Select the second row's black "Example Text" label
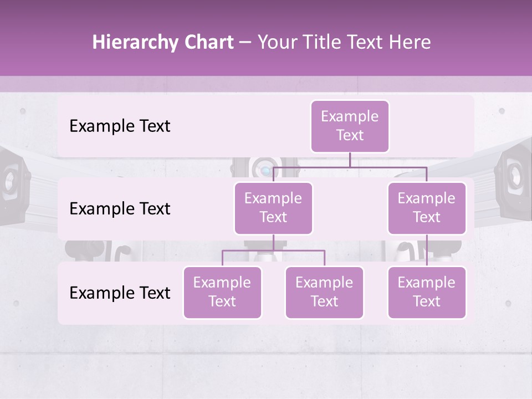Viewport: 532px width, 399px height. 120,208
